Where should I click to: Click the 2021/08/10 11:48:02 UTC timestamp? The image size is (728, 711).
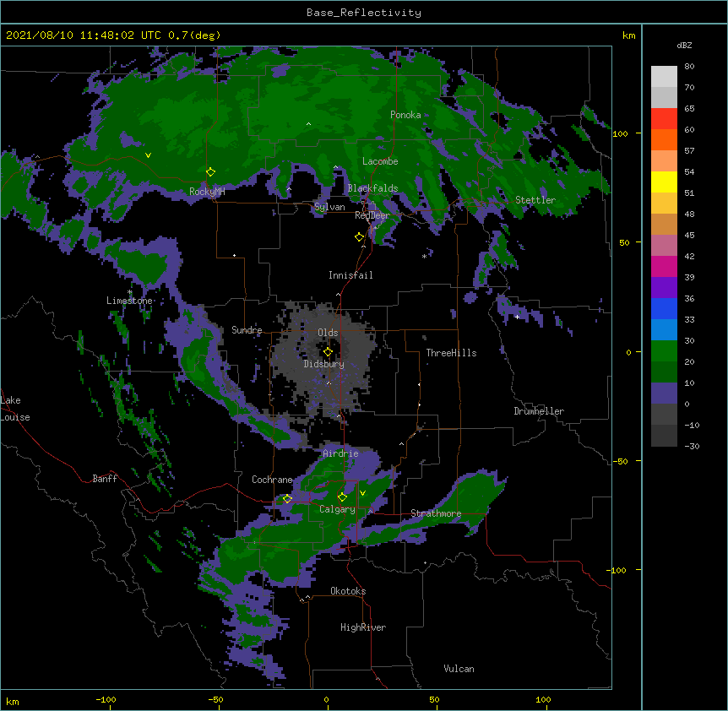pos(113,35)
